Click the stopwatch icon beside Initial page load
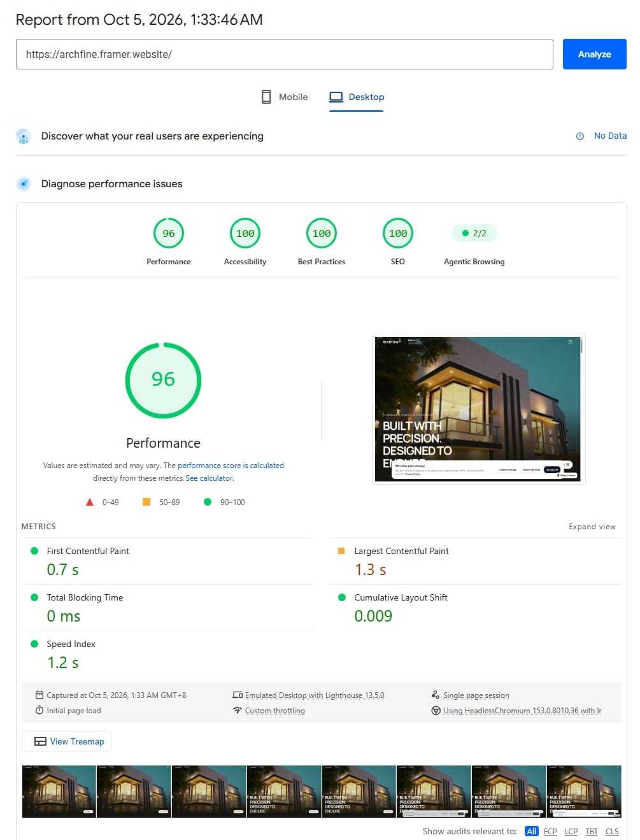Image resolution: width=640 pixels, height=840 pixels. tap(39, 710)
